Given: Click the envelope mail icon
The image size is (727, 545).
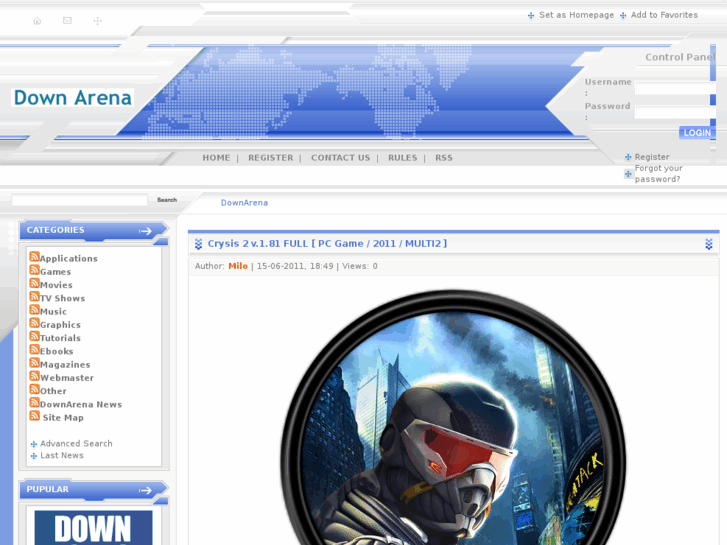Looking at the screenshot, I should pos(67,20).
